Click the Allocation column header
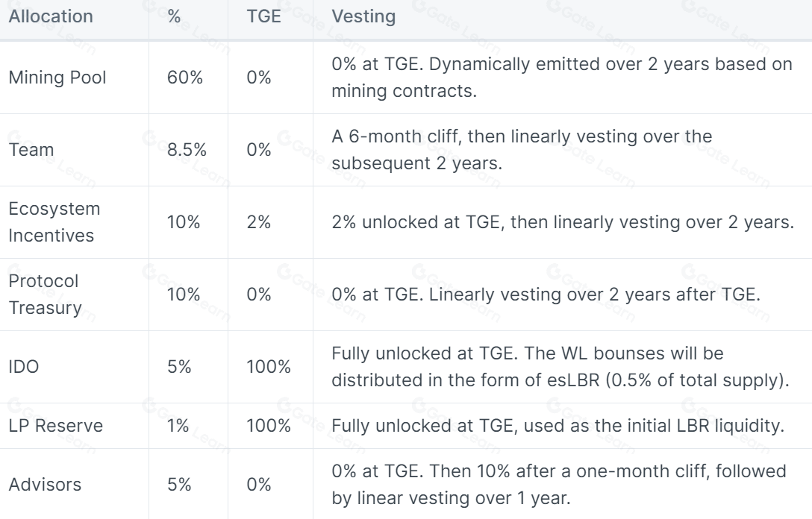812x519 pixels. 51,16
